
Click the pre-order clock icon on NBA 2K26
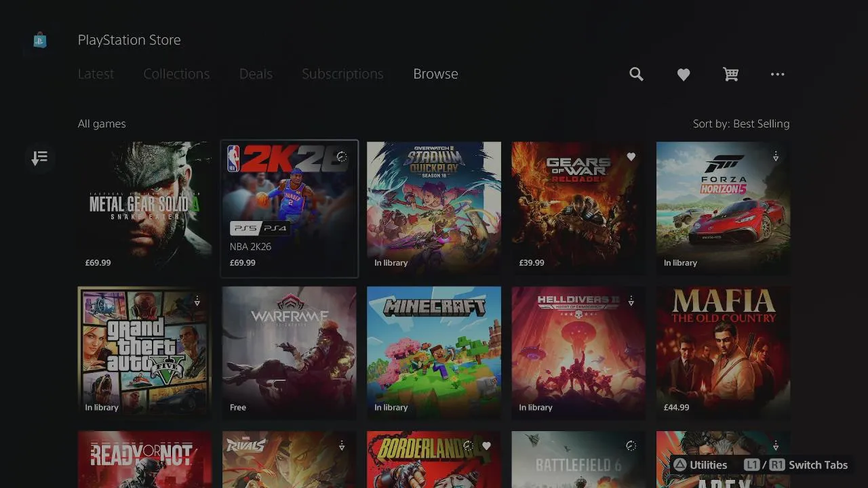coord(342,157)
